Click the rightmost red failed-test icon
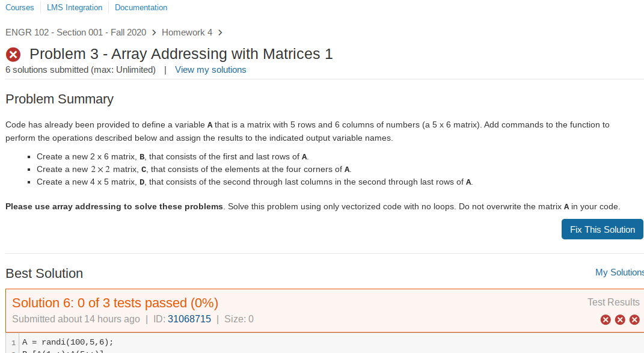The image size is (644, 353). [634, 319]
